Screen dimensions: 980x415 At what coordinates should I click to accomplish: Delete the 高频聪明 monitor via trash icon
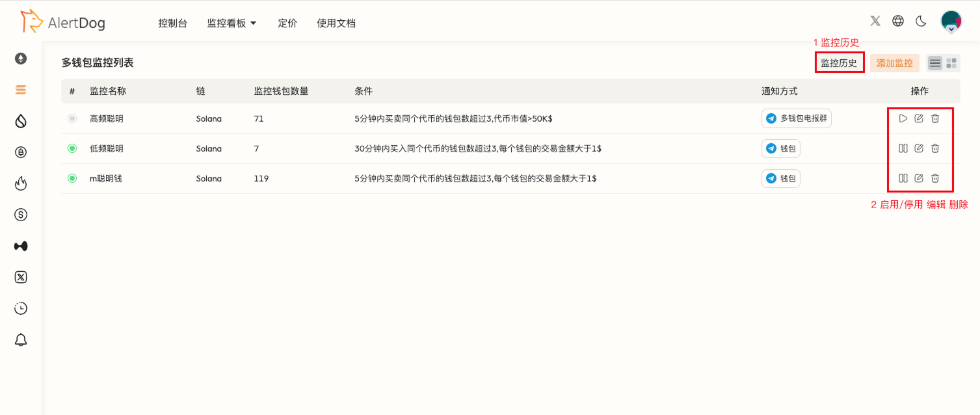click(935, 118)
